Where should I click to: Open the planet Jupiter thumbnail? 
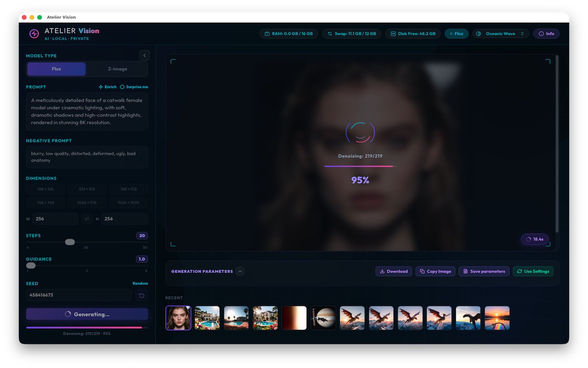(323, 318)
